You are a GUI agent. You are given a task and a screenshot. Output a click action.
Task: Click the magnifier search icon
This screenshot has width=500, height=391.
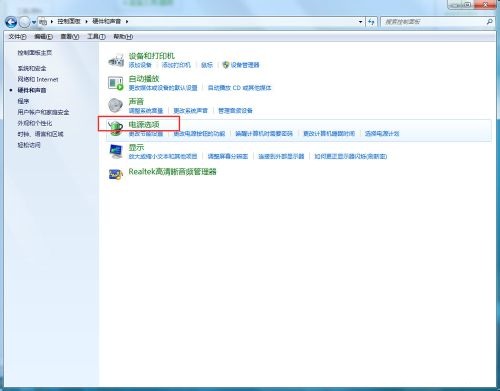(x=489, y=22)
